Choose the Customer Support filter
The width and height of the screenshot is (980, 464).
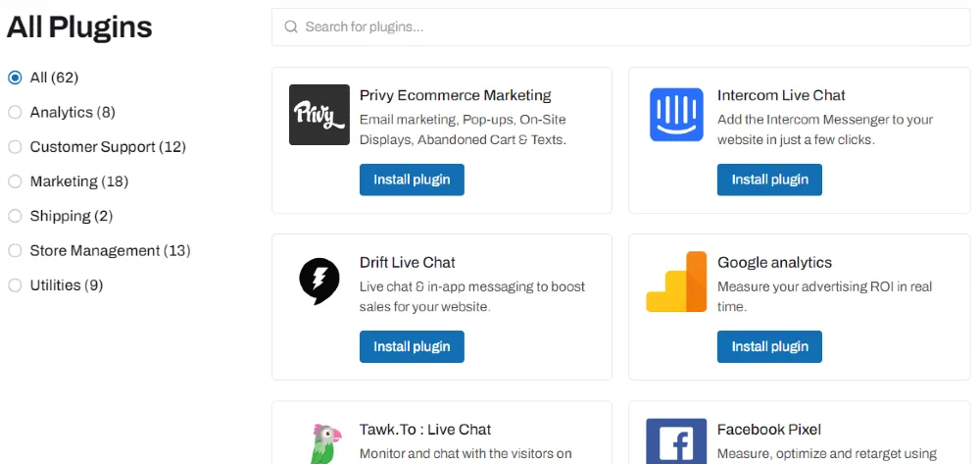(x=15, y=147)
